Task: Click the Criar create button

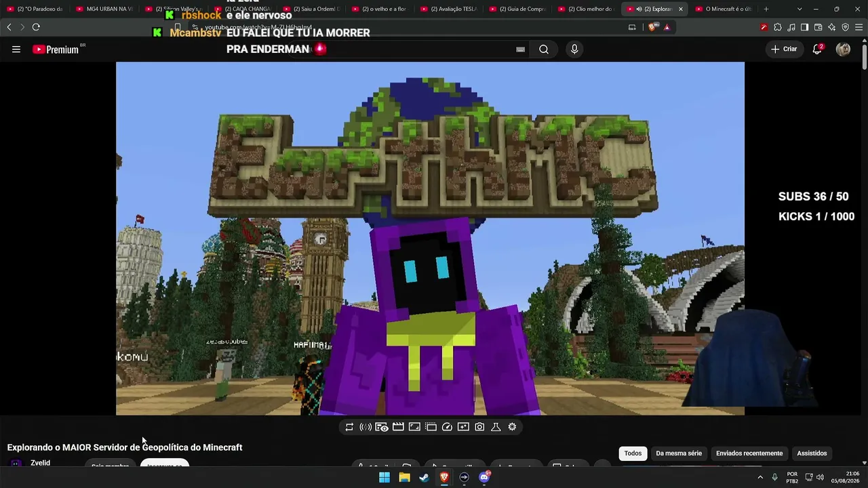Action: (x=784, y=49)
